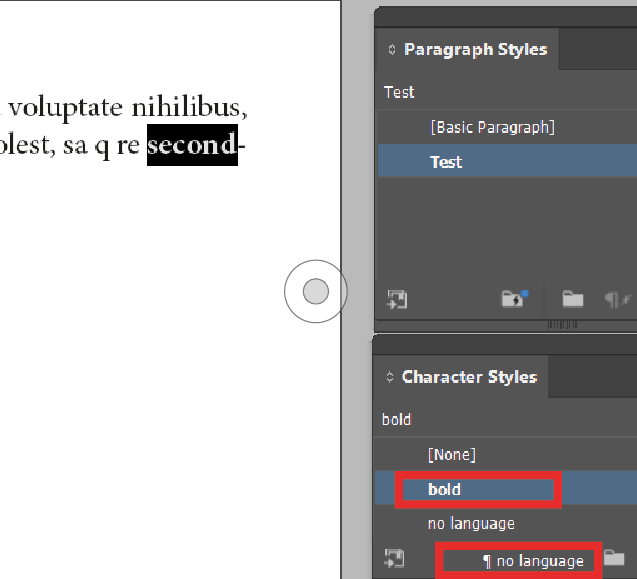Collapse Character Styles panel using tab arrows

click(x=390, y=377)
